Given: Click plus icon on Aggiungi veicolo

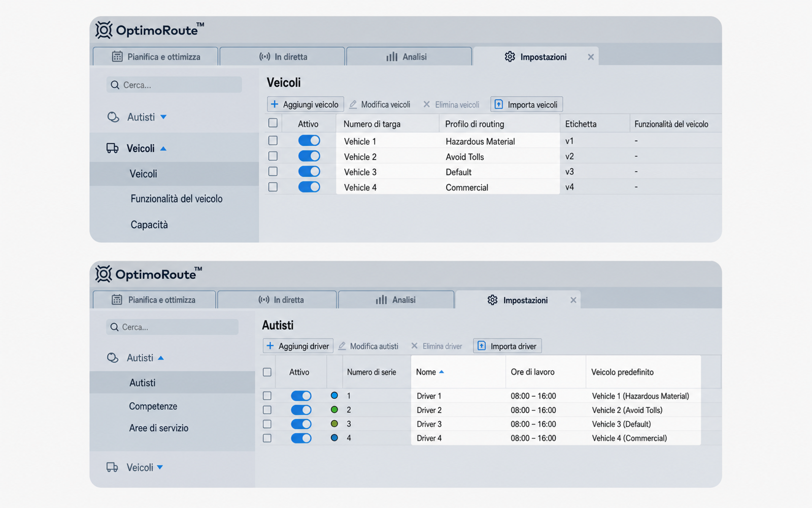Looking at the screenshot, I should pos(275,104).
